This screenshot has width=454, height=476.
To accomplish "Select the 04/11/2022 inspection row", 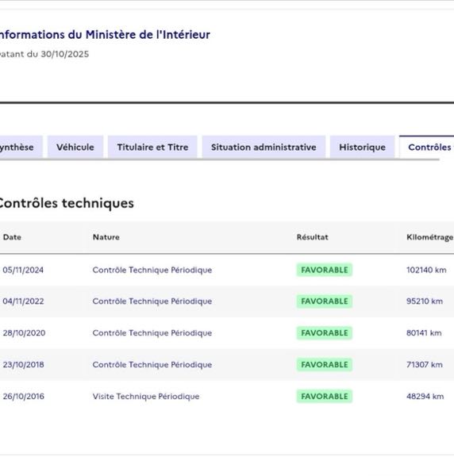I will [x=227, y=301].
